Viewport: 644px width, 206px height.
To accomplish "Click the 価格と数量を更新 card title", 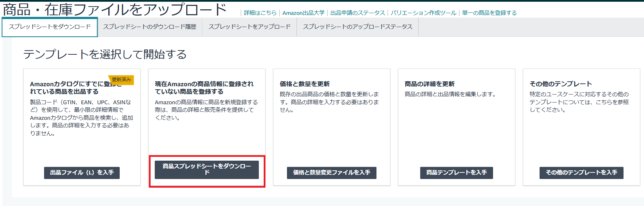I will pos(305,84).
